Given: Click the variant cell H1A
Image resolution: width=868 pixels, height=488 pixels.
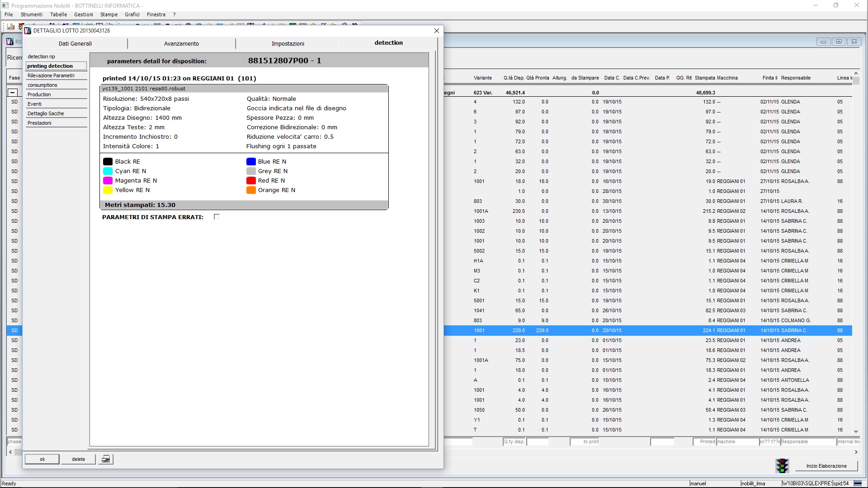Looking at the screenshot, I should (478, 261).
